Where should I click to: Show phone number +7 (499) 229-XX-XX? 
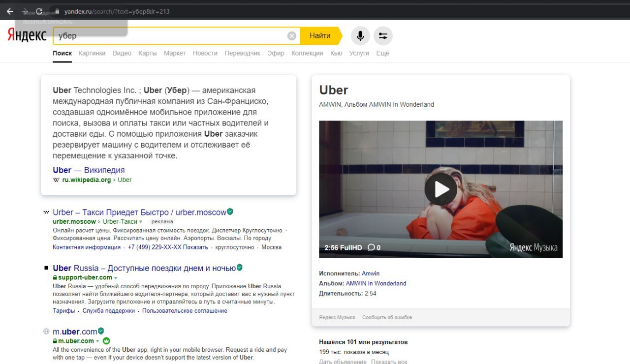coord(168,247)
